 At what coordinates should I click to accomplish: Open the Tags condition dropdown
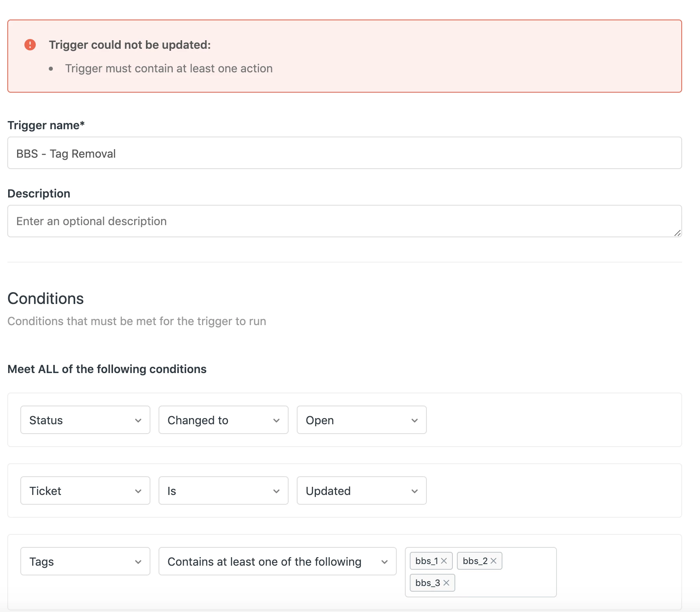click(85, 561)
